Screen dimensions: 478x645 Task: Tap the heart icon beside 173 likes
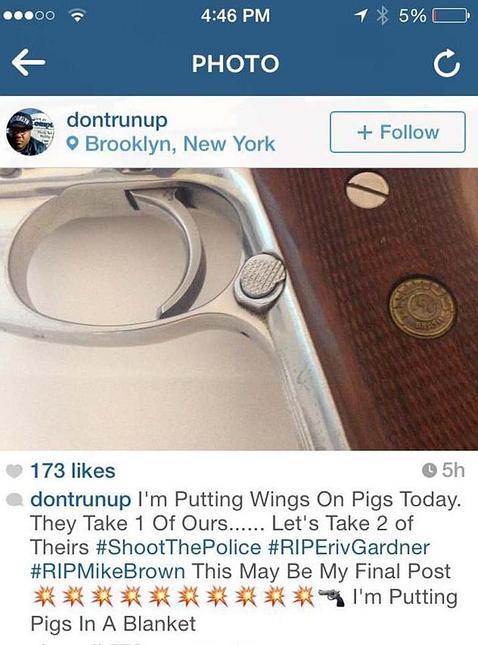(14, 471)
